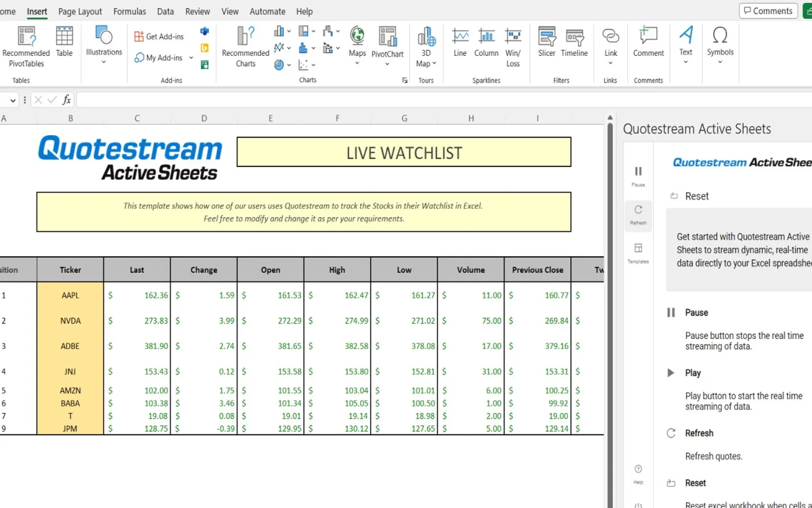Viewport: 812px width, 508px height.
Task: Select column header D
Action: click(204, 118)
